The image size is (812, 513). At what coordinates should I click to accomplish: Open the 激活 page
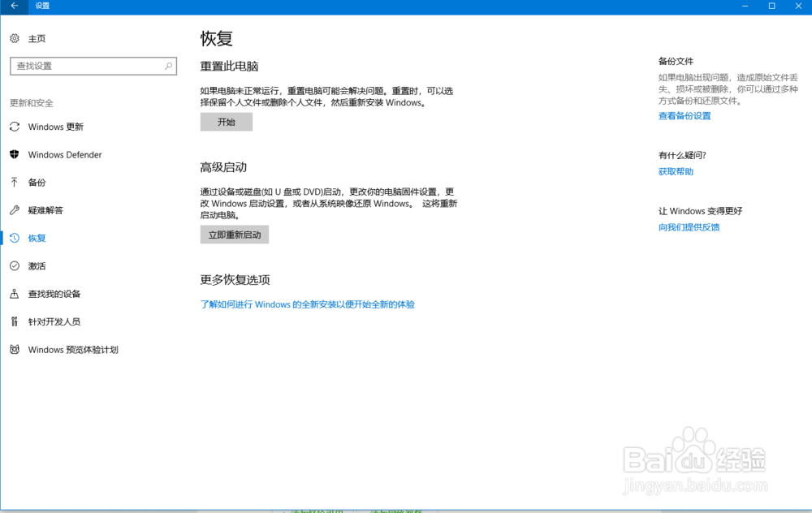pyautogui.click(x=37, y=266)
